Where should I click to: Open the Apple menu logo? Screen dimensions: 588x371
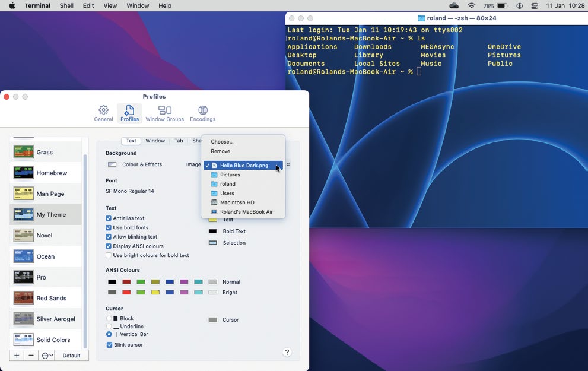[x=12, y=5]
